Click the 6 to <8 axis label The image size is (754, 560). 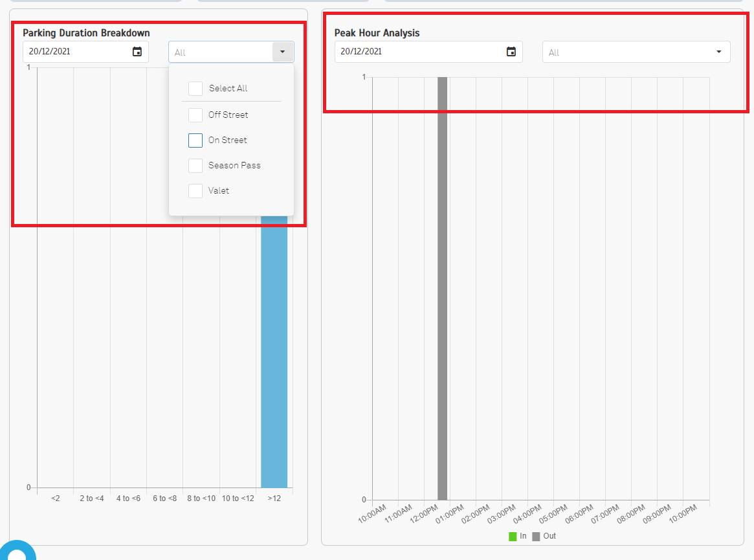(165, 498)
